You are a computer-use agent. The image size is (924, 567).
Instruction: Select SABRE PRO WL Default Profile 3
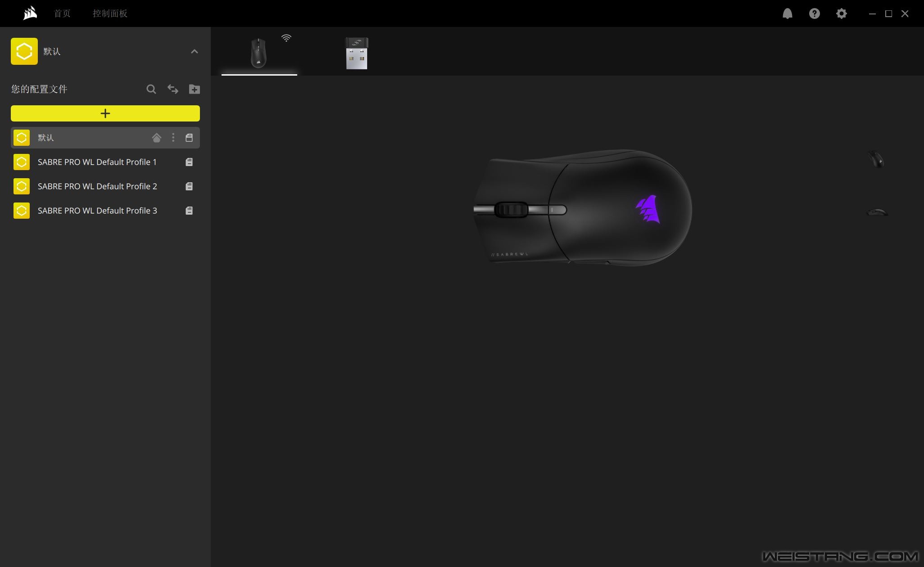click(x=105, y=211)
